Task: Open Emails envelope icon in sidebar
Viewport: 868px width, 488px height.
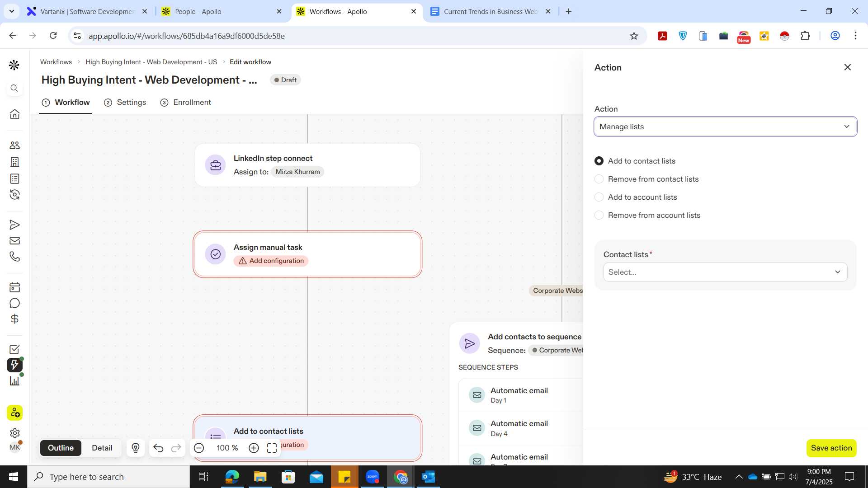Action: pos(14,240)
